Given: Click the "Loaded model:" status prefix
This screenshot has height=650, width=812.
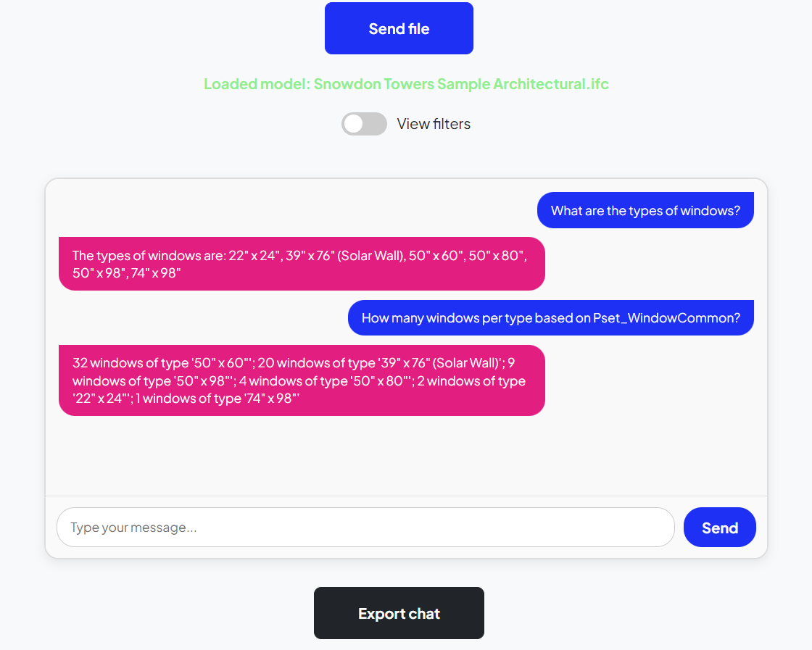Looking at the screenshot, I should [257, 84].
